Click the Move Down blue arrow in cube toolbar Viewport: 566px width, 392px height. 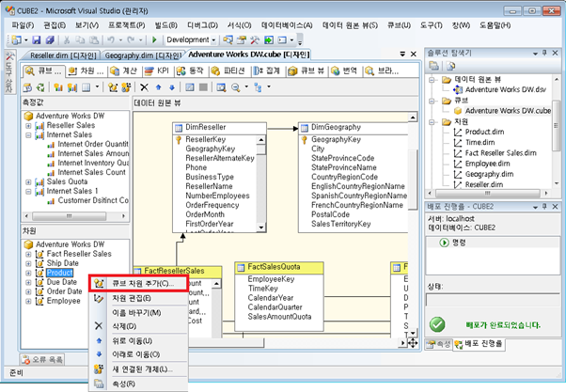172,87
